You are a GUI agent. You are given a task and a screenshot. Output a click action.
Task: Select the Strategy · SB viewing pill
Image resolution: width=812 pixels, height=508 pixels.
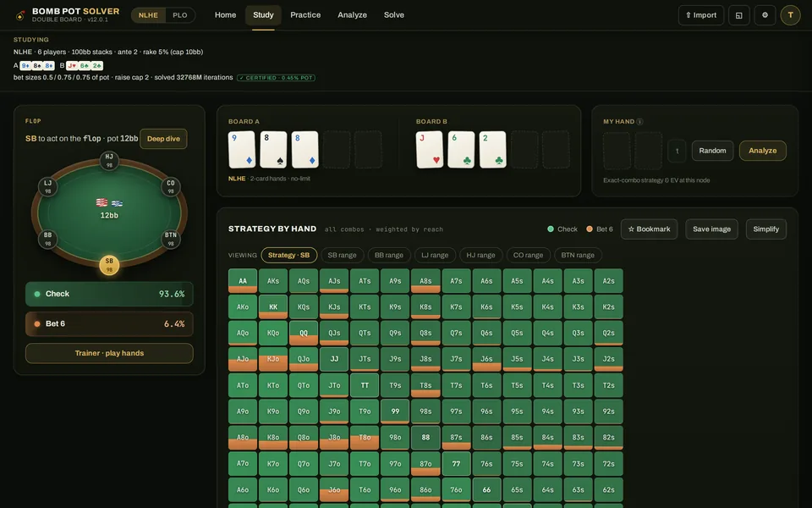pyautogui.click(x=289, y=255)
